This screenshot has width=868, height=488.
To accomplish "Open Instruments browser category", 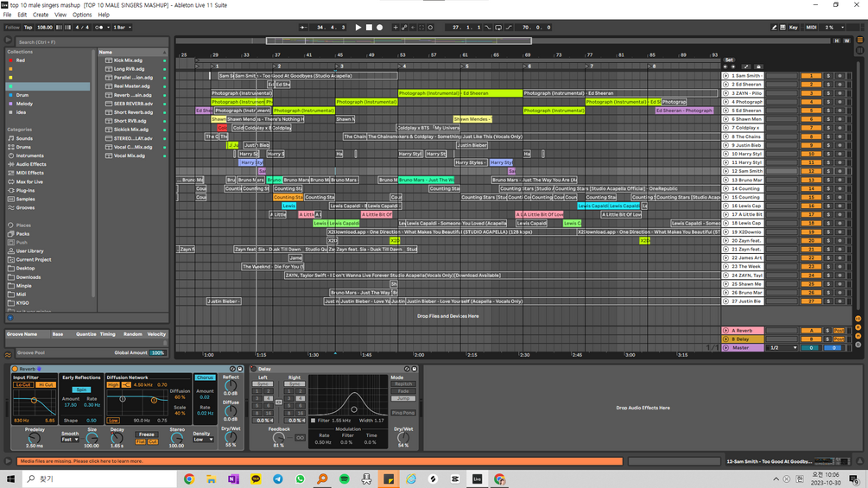I will click(x=30, y=156).
